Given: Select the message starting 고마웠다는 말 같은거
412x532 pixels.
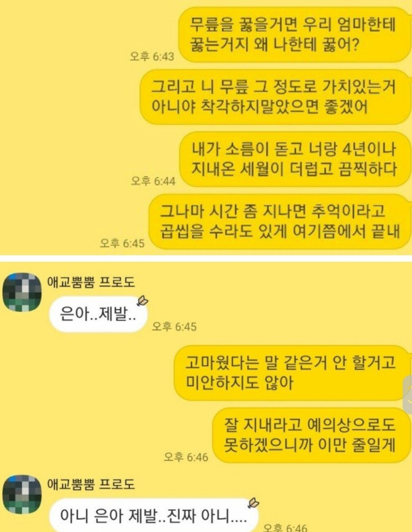Looking at the screenshot, I should (x=291, y=372).
